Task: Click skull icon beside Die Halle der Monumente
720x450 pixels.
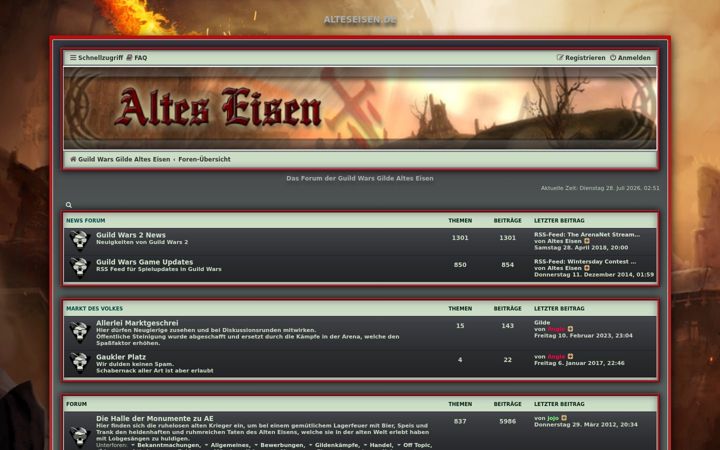Action: tap(80, 435)
